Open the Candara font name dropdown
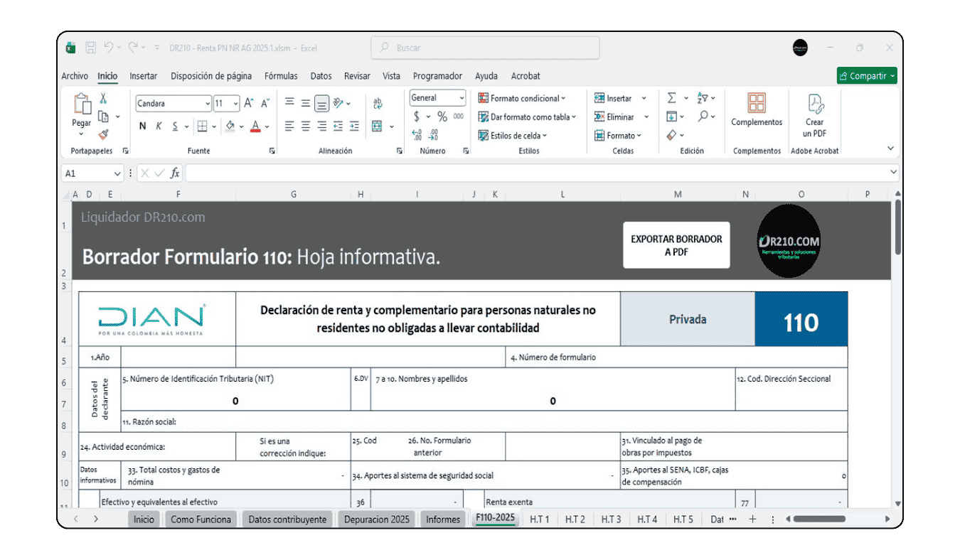Viewport: 960px width, 560px height. (208, 102)
